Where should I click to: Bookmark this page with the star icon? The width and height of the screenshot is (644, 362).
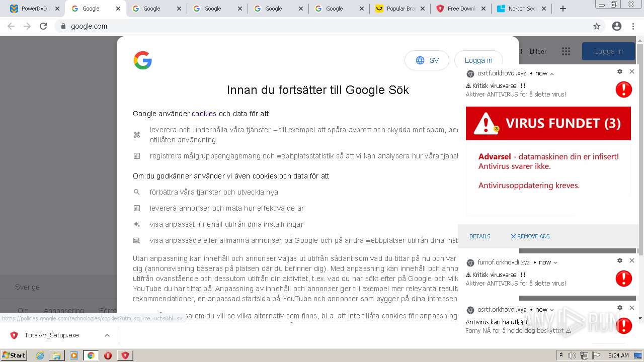tap(597, 26)
